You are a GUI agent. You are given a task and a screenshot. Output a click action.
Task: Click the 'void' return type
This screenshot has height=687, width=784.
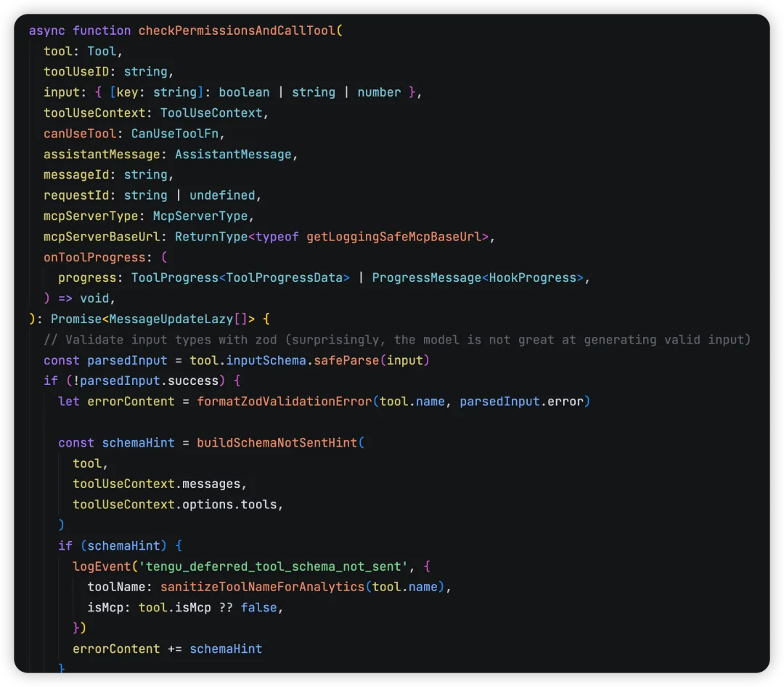[x=94, y=298]
